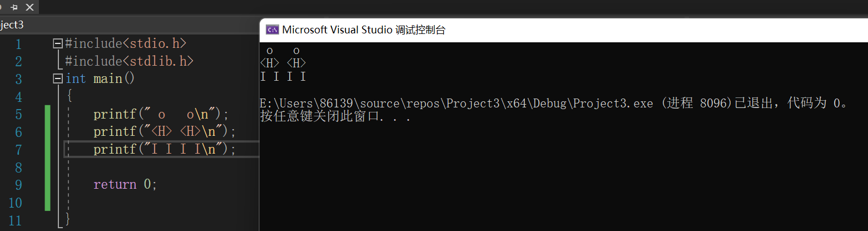Click the closing brace on line 11
Image resolution: width=868 pixels, height=231 pixels.
[68, 219]
